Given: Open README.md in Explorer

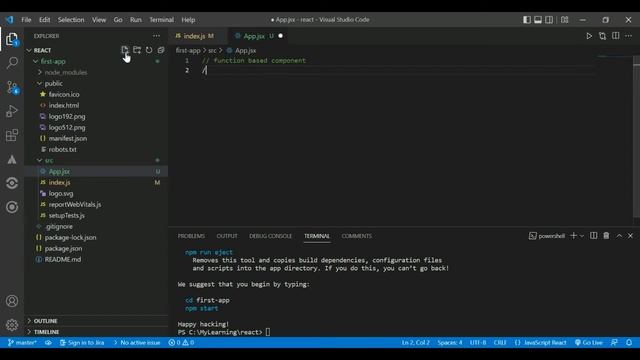Looking at the screenshot, I should (63, 259).
